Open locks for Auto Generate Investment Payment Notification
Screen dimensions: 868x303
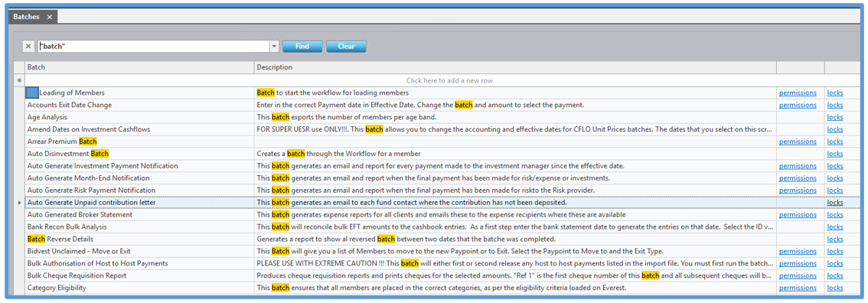[835, 166]
